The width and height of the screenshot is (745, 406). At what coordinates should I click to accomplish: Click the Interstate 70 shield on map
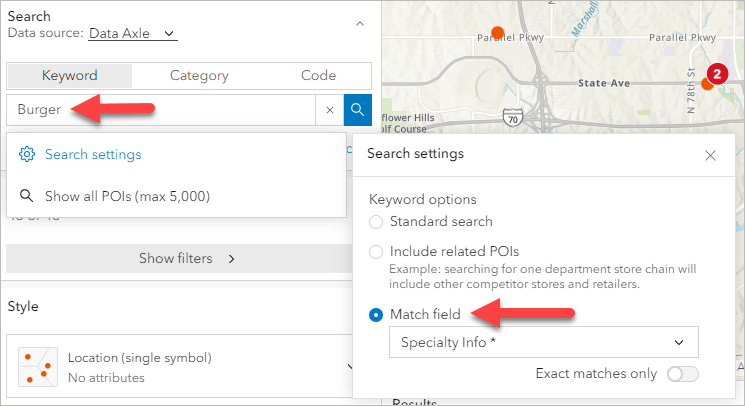click(x=513, y=117)
